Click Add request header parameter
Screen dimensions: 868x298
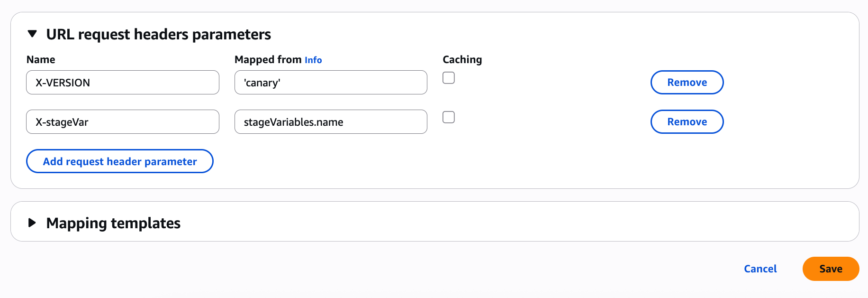[120, 161]
